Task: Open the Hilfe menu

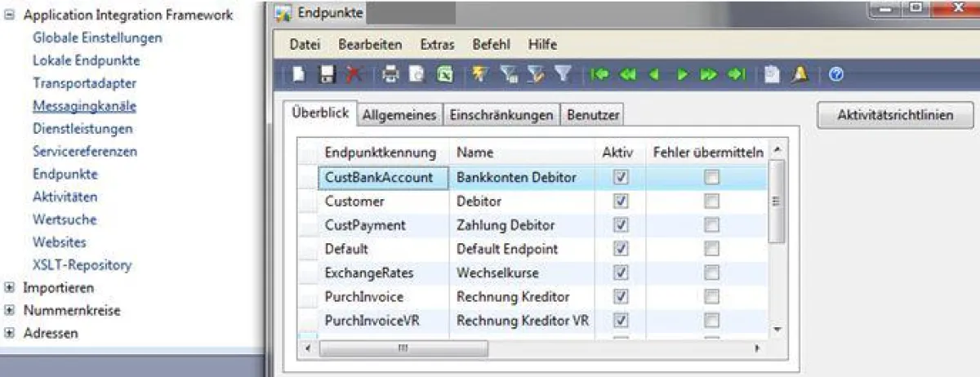Action: pyautogui.click(x=542, y=45)
